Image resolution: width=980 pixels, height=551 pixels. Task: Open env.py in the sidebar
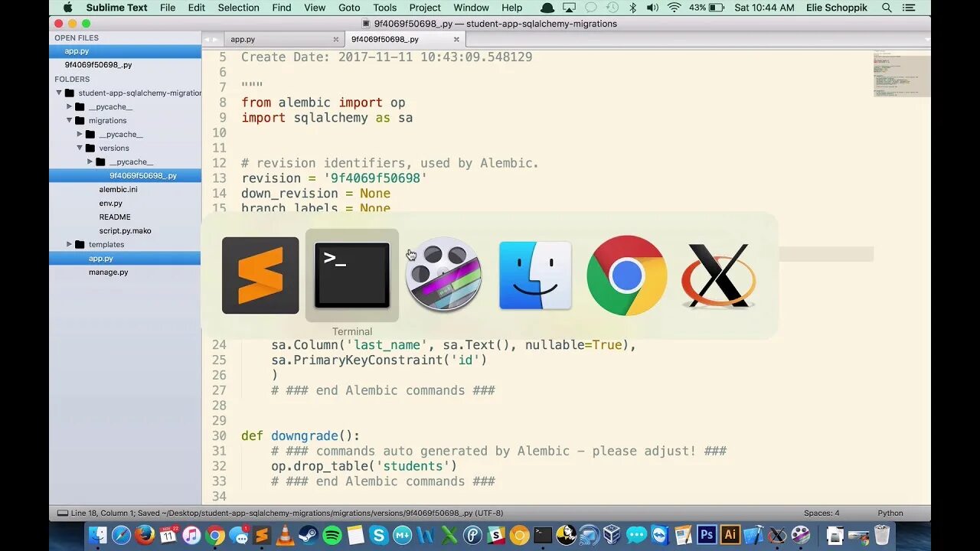[110, 203]
